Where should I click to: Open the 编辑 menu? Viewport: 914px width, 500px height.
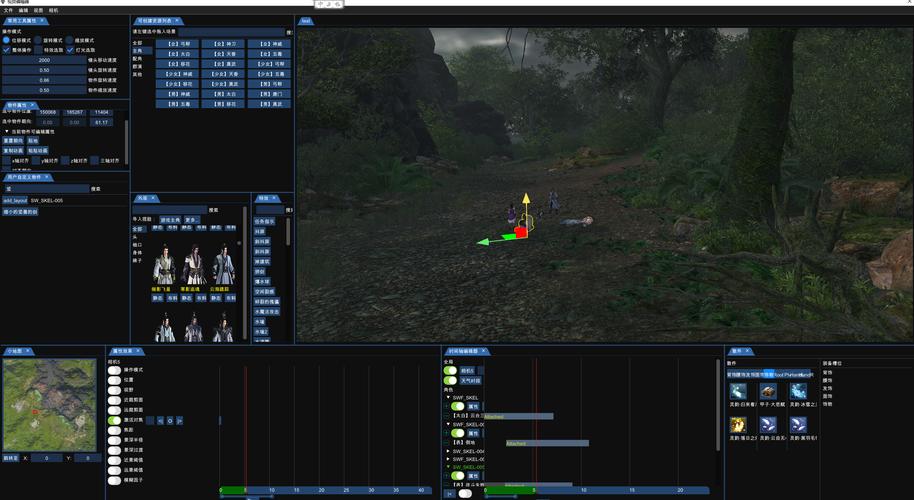click(x=23, y=10)
